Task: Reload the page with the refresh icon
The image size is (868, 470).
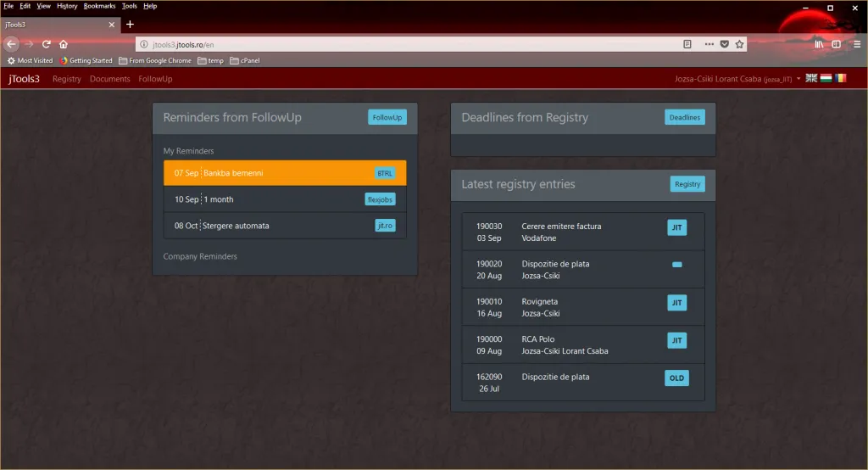Action: point(47,44)
